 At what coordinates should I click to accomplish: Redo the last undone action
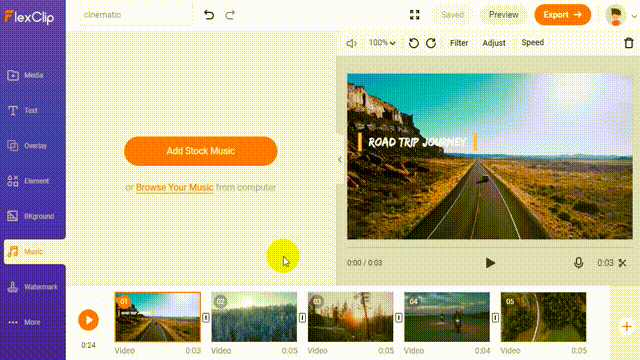click(x=230, y=15)
